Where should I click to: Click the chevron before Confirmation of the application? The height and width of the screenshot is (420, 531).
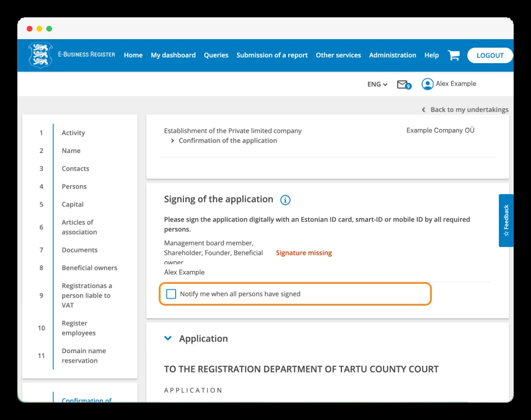click(173, 141)
